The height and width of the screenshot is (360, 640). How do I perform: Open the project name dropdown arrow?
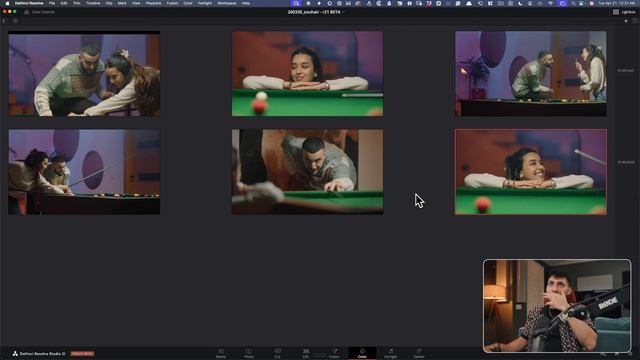coord(343,12)
